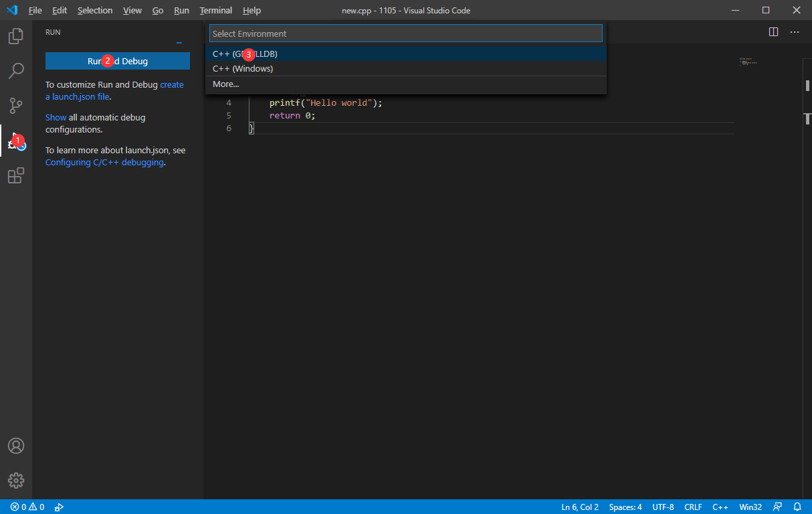Click the C++ language mode item
Image resolution: width=812 pixels, height=514 pixels.
[x=720, y=507]
